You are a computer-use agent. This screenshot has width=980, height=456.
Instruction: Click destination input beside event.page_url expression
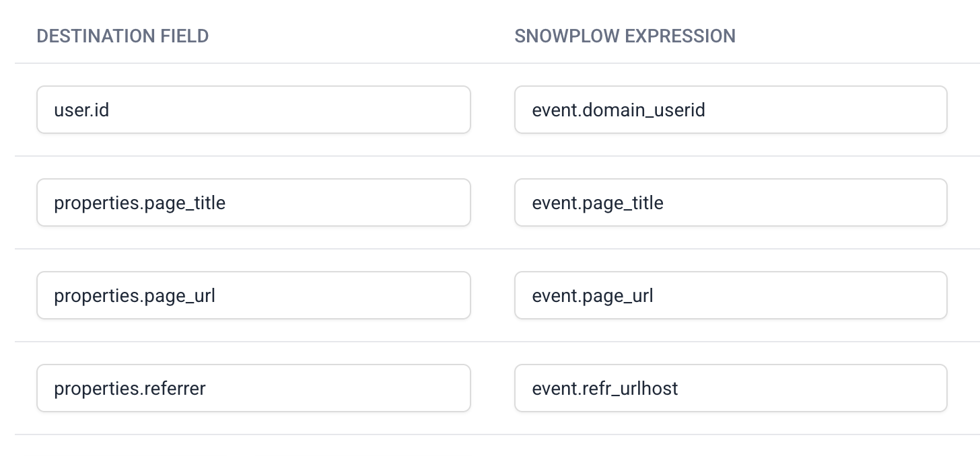click(253, 295)
